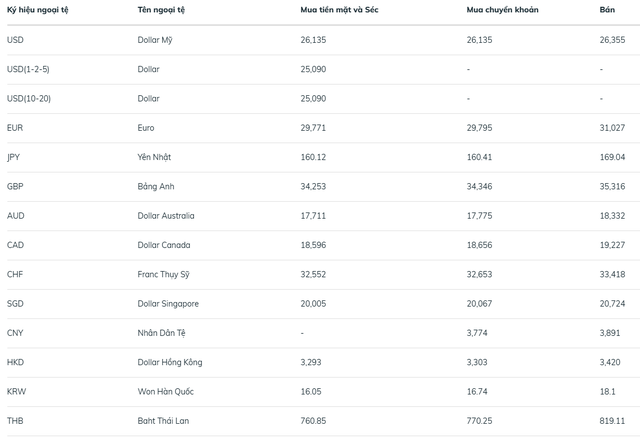Screen dimensions: 640x439
Task: Click the "Dollar Singapore" currency name
Action: tap(168, 303)
